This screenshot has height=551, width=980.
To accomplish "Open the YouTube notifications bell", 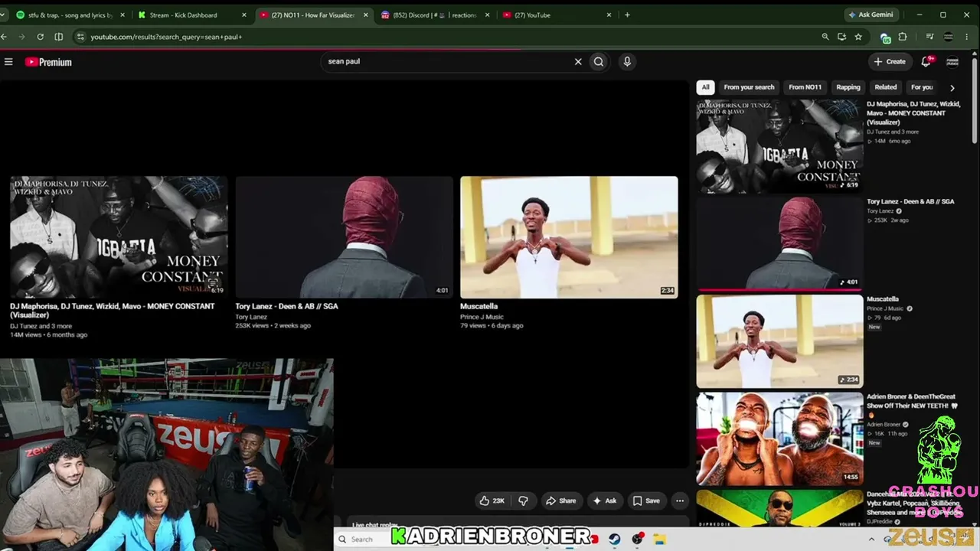I will pyautogui.click(x=926, y=61).
